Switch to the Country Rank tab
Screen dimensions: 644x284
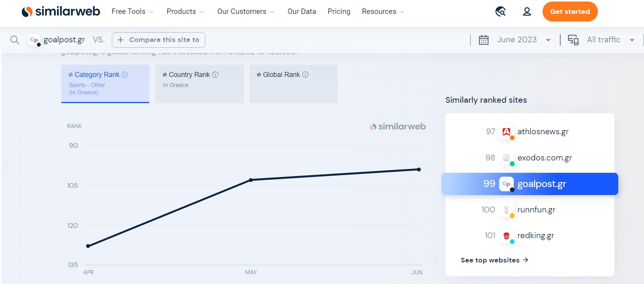tap(199, 84)
